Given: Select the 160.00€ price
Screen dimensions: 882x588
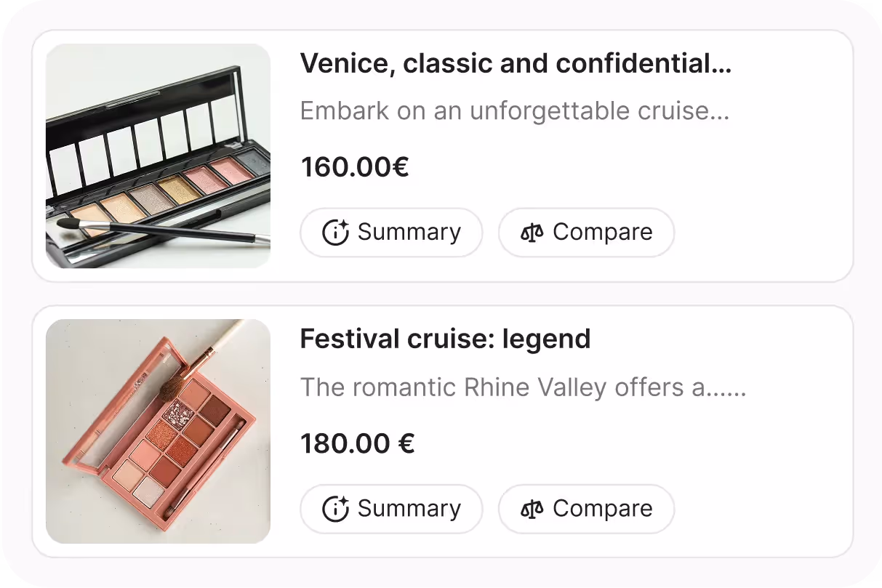Looking at the screenshot, I should (355, 168).
